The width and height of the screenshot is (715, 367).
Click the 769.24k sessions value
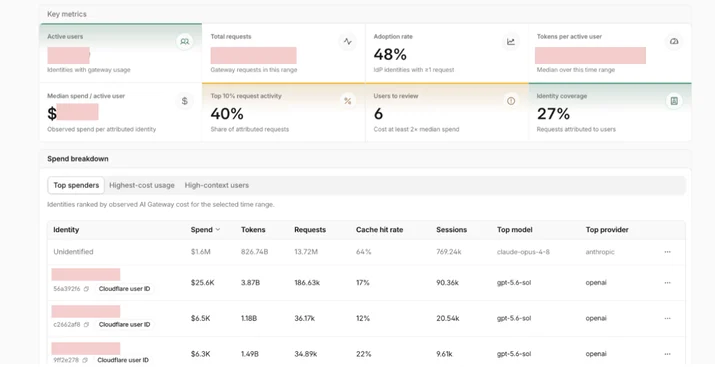tap(449, 252)
